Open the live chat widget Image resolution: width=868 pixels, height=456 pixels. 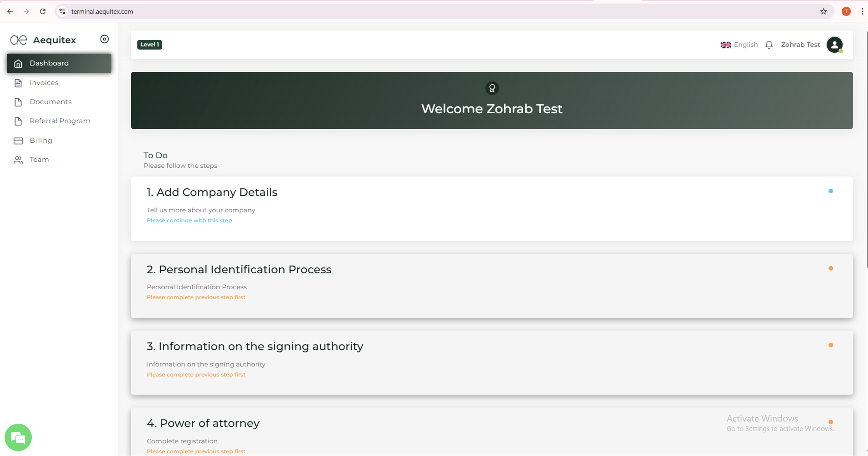(x=18, y=437)
